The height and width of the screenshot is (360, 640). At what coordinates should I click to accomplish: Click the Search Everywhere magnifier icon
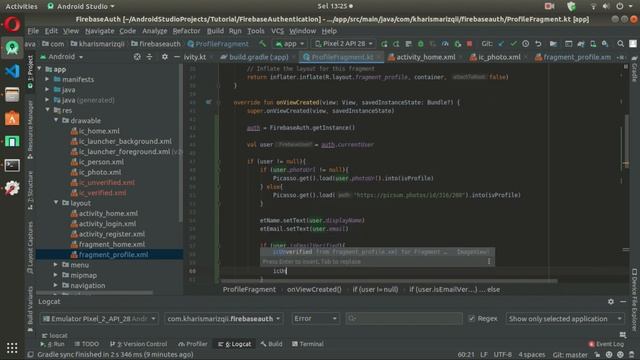tap(620, 44)
